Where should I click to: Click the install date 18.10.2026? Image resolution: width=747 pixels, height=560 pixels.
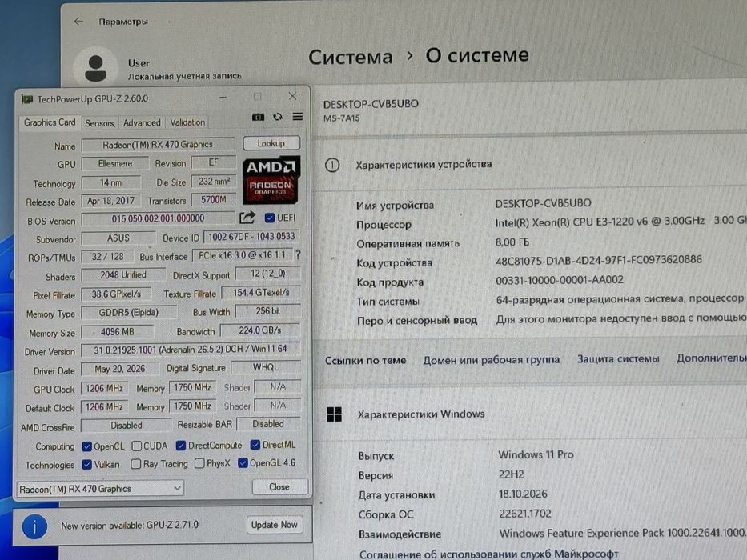pos(523,494)
